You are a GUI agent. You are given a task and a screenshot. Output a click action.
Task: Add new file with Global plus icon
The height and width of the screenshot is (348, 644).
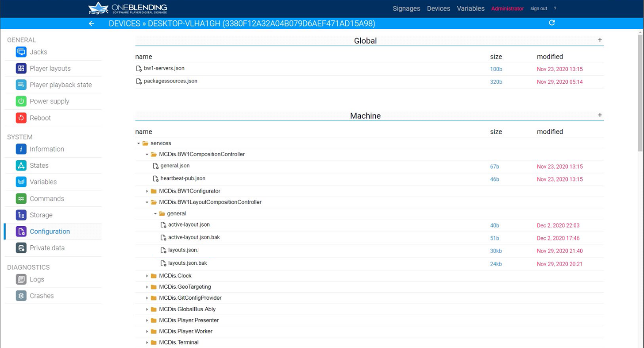click(x=600, y=40)
